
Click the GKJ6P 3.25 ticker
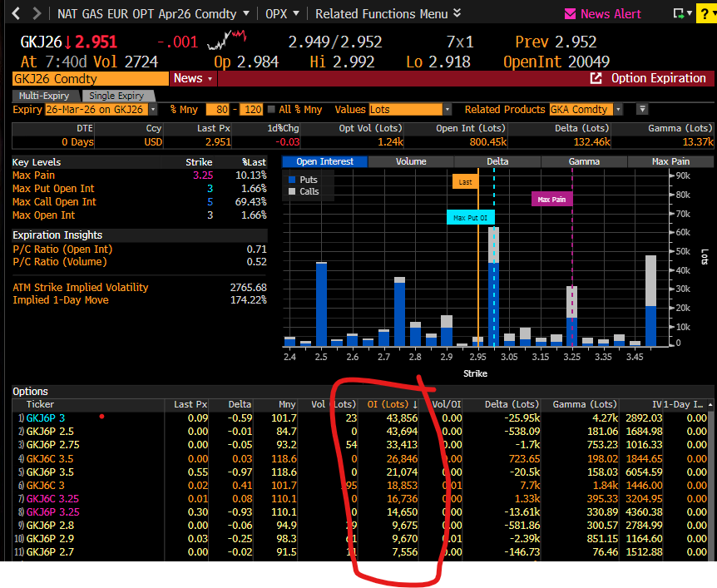[52, 511]
